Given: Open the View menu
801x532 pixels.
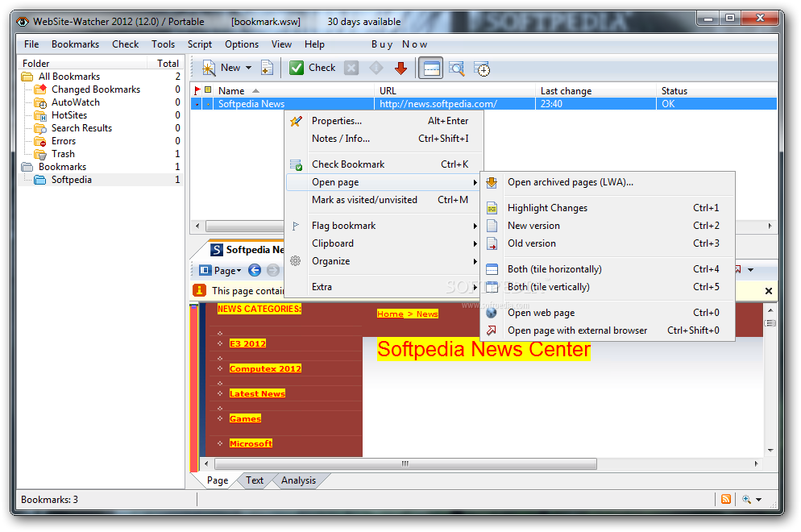Looking at the screenshot, I should click(281, 44).
